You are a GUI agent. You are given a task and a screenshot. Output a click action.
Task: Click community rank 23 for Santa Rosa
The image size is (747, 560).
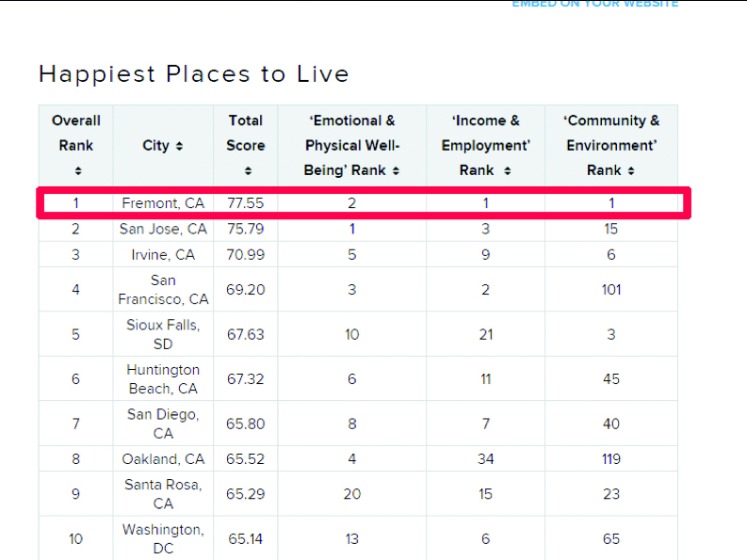(611, 494)
